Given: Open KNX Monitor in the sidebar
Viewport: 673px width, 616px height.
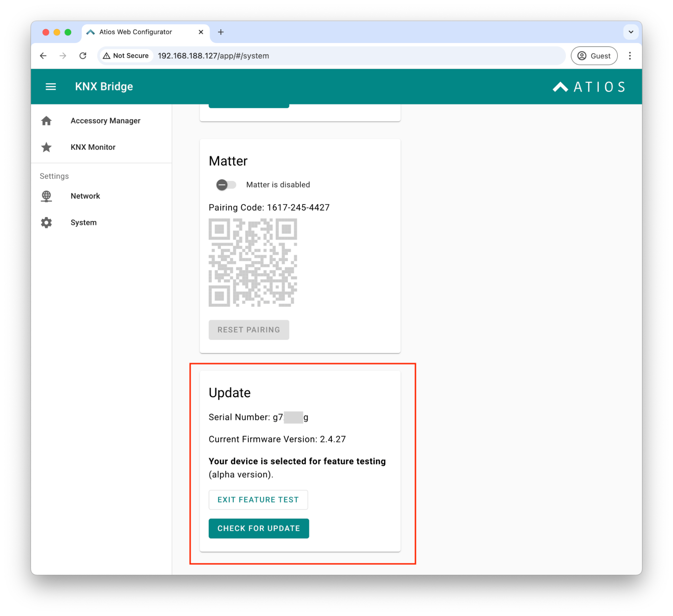Looking at the screenshot, I should click(x=101, y=147).
